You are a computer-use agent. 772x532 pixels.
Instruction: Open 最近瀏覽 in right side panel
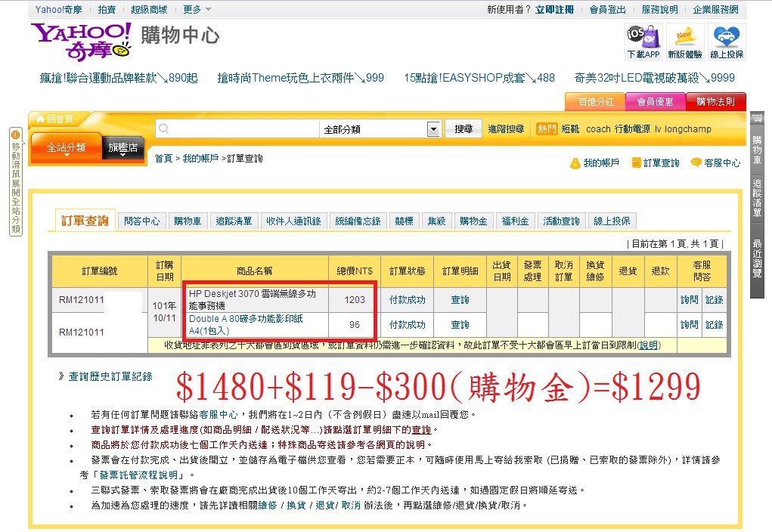point(757,258)
